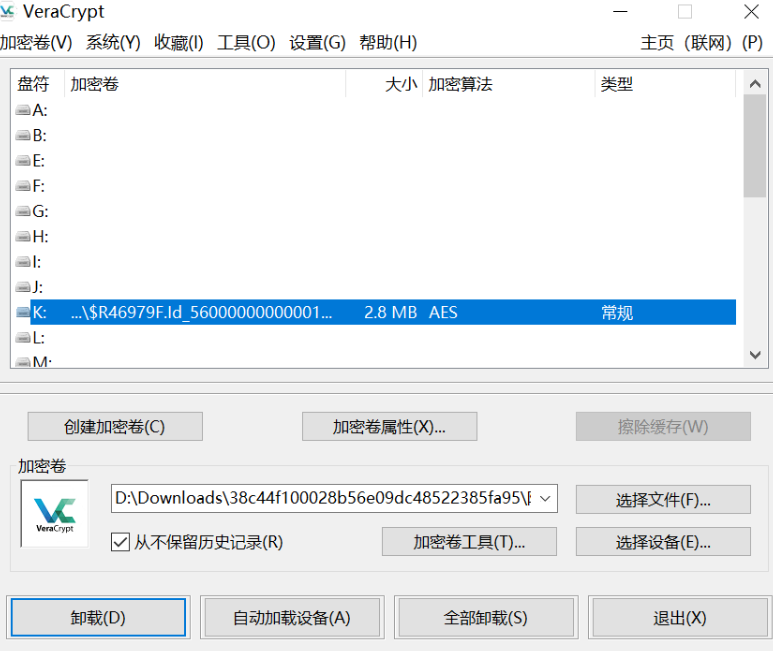Click the 加密卷工具(T)... button

point(469,542)
